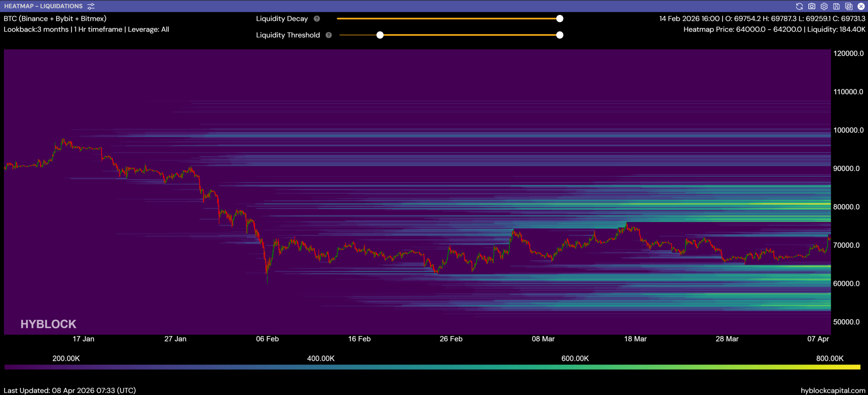Click the save floppy disk icon
The image size is (868, 395).
pos(836,6)
